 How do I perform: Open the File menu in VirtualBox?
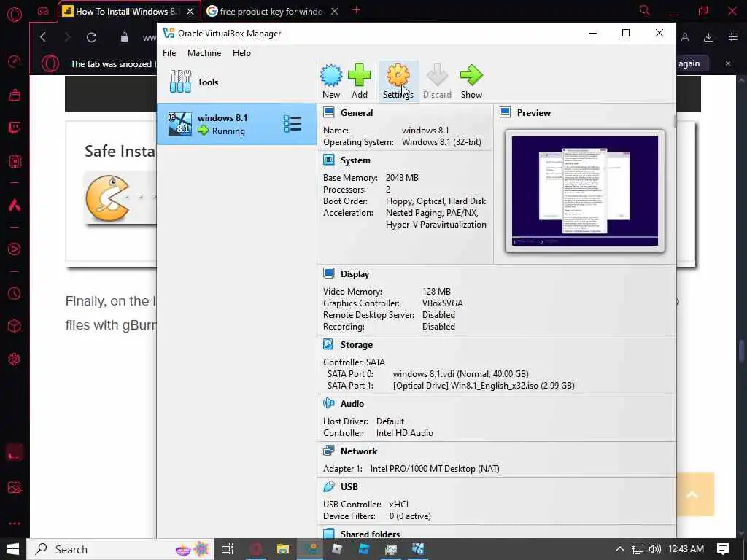[x=169, y=52]
